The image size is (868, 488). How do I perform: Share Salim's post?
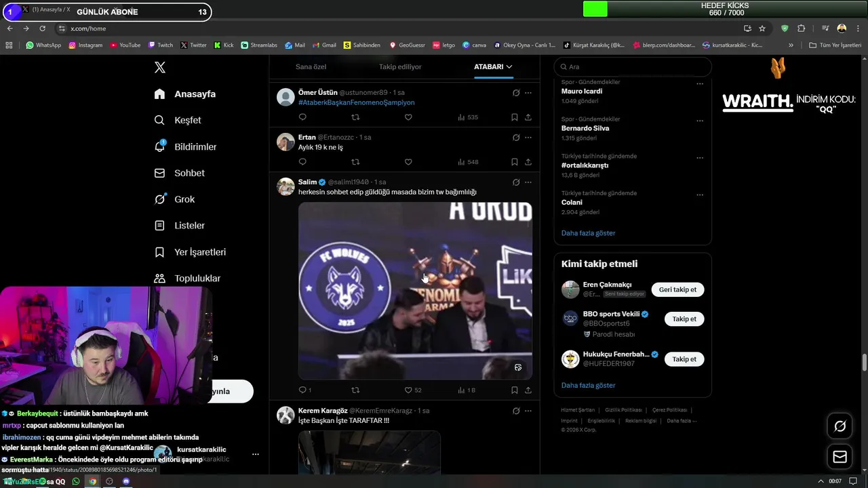pyautogui.click(x=528, y=390)
